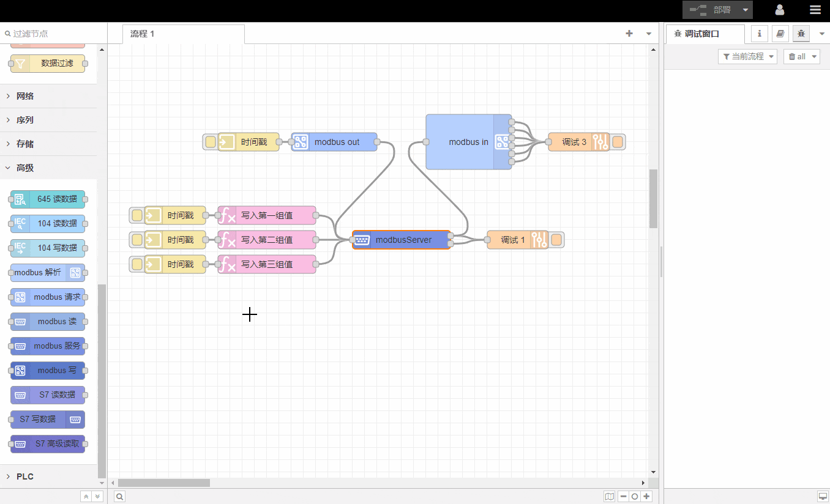830x504 pixels.
Task: Open the deploy options dropdown arrow
Action: tap(745, 10)
